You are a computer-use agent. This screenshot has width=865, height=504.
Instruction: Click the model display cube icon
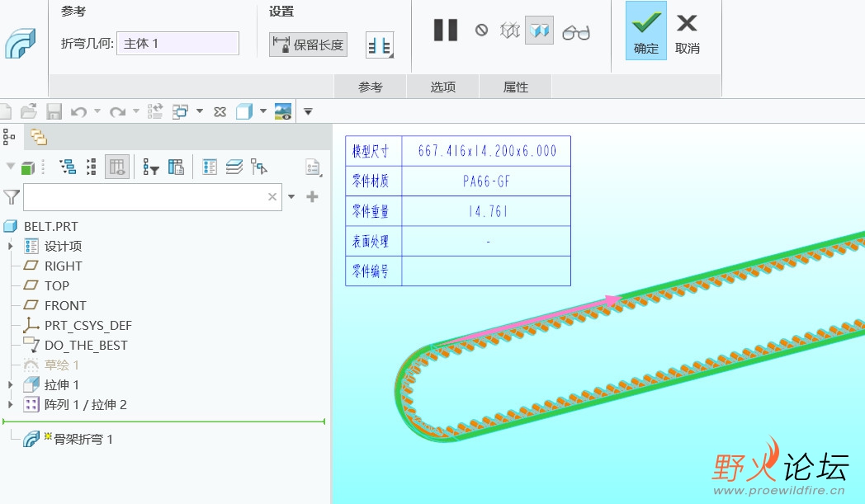pyautogui.click(x=244, y=111)
